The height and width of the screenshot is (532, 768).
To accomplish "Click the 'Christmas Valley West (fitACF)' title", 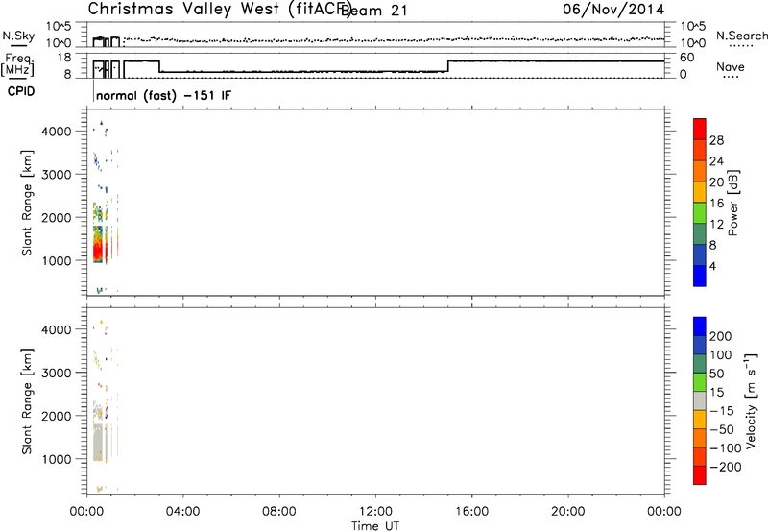I will coord(219,9).
